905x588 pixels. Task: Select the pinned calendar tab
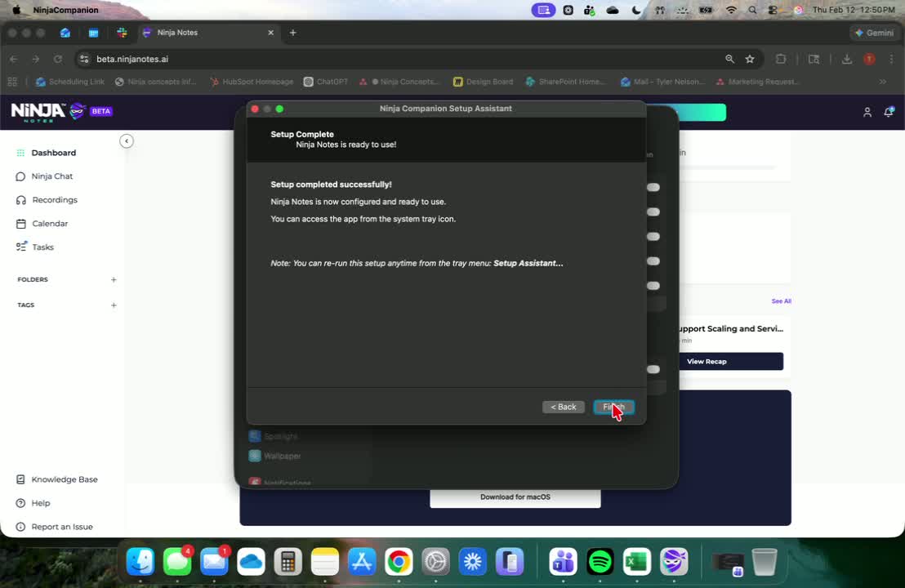(93, 33)
